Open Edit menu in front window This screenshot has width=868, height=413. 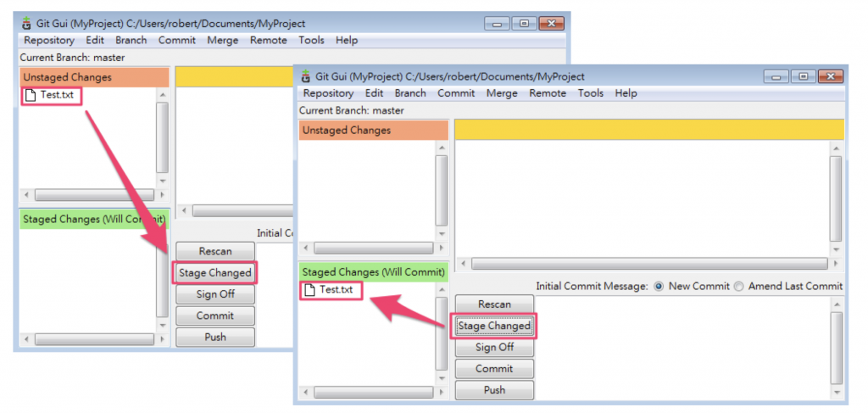point(374,93)
